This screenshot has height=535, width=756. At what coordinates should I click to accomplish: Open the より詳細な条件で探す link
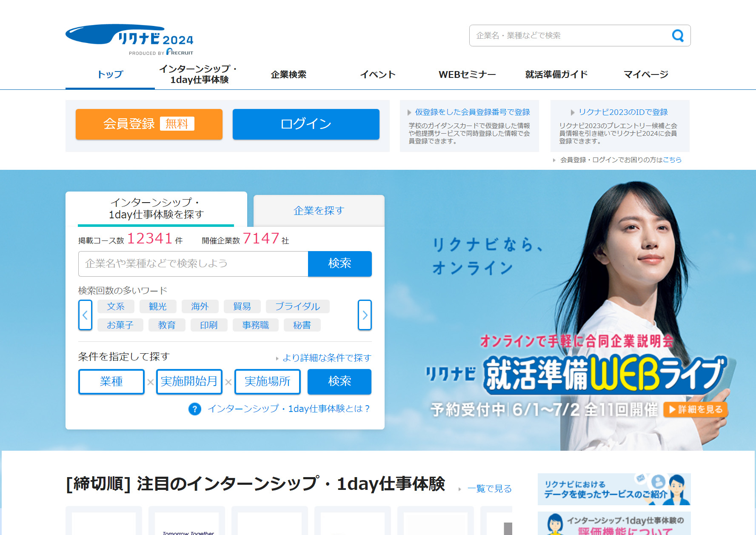327,358
